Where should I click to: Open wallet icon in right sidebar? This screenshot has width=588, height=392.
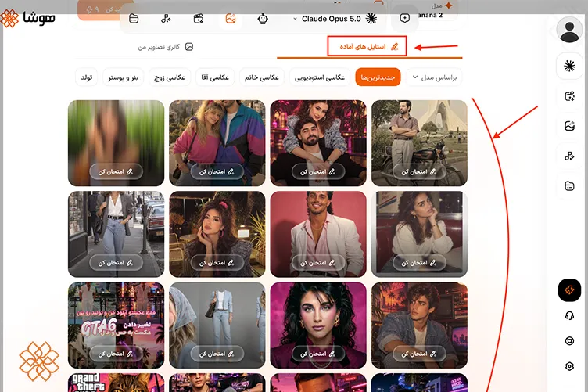[569, 185]
